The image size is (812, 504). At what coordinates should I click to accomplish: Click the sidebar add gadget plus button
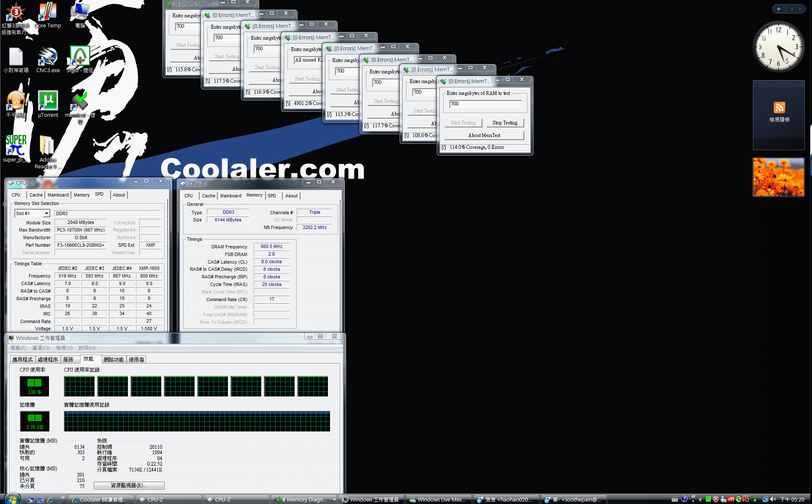tap(779, 9)
